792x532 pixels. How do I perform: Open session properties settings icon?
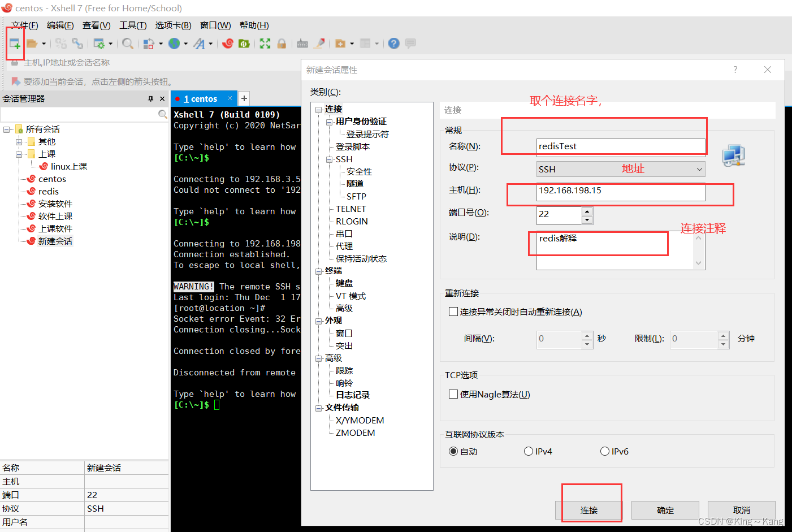click(99, 44)
